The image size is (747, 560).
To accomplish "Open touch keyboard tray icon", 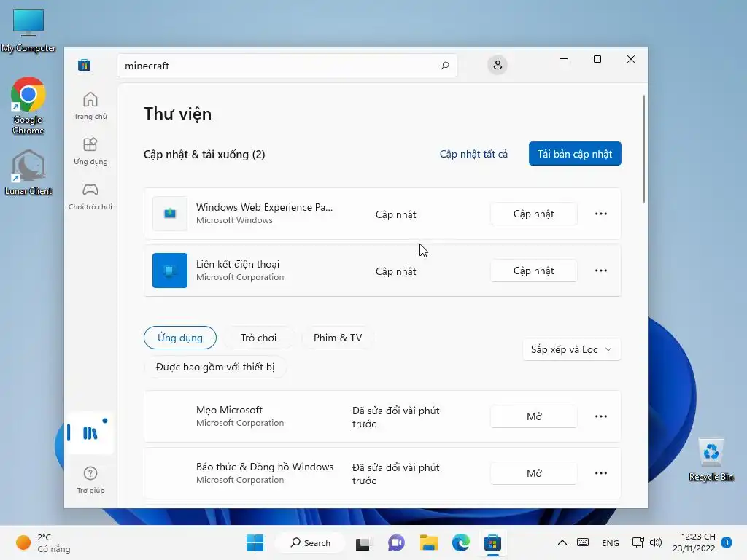I will pyautogui.click(x=583, y=542).
